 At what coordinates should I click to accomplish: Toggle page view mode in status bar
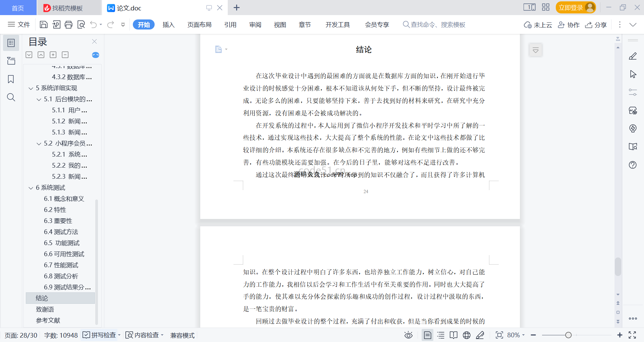(428, 335)
